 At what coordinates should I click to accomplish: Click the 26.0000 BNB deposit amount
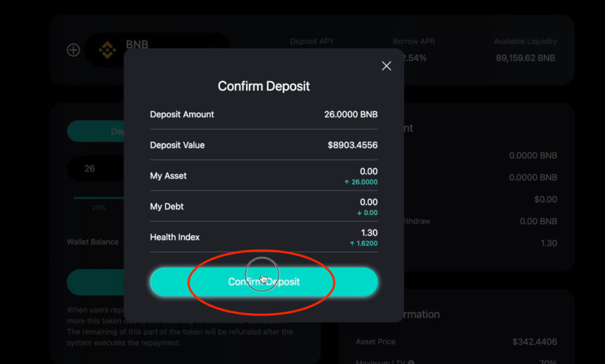[x=351, y=114]
